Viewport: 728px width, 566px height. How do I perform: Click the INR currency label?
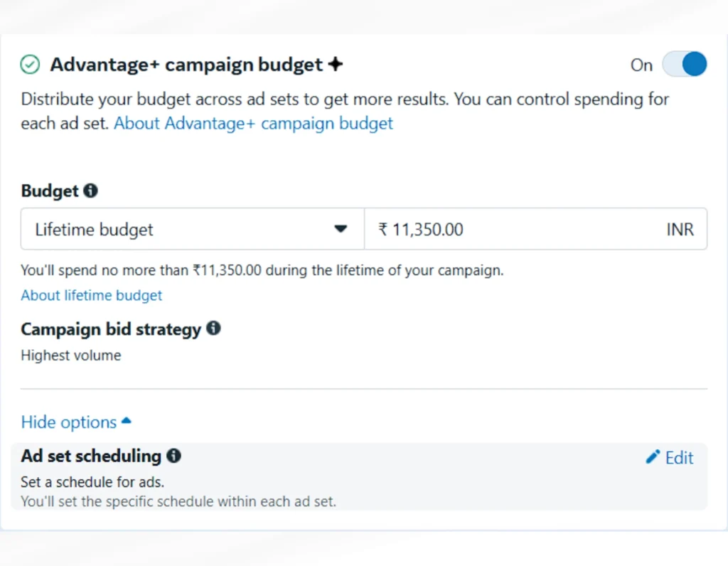click(680, 230)
